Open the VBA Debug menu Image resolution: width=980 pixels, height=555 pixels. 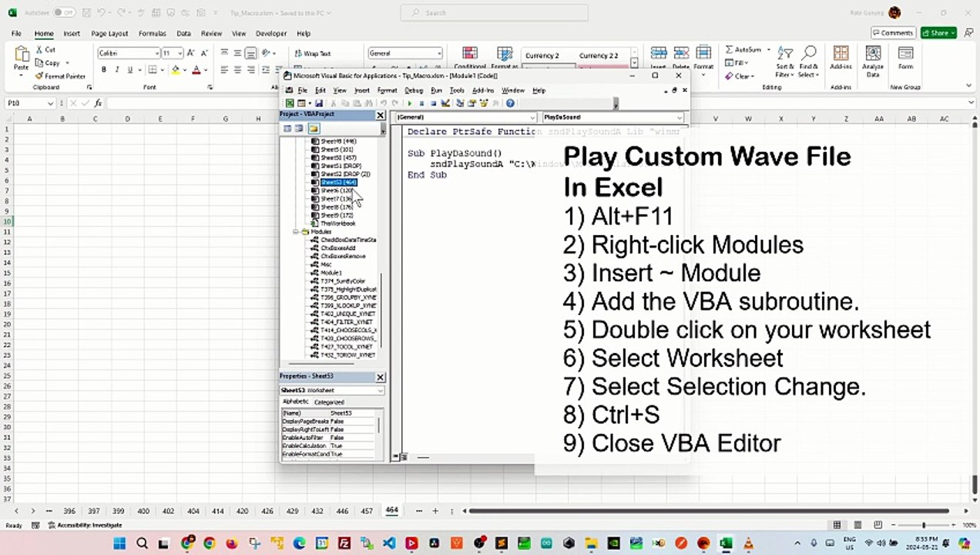point(414,90)
